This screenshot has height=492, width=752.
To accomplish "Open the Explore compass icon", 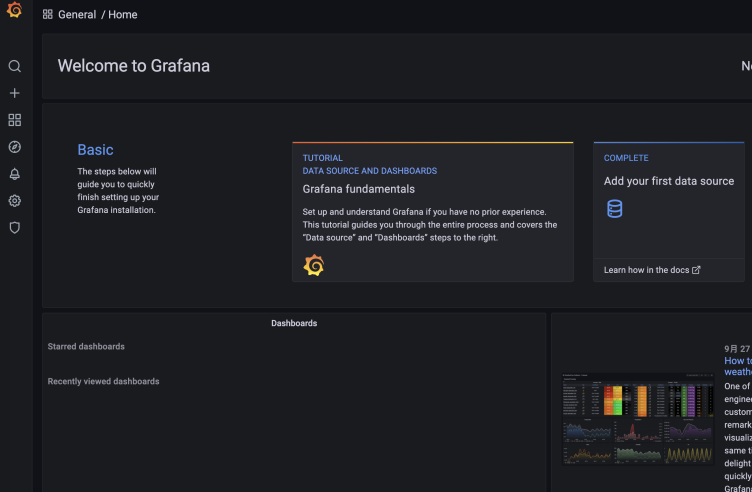I will tap(14, 147).
